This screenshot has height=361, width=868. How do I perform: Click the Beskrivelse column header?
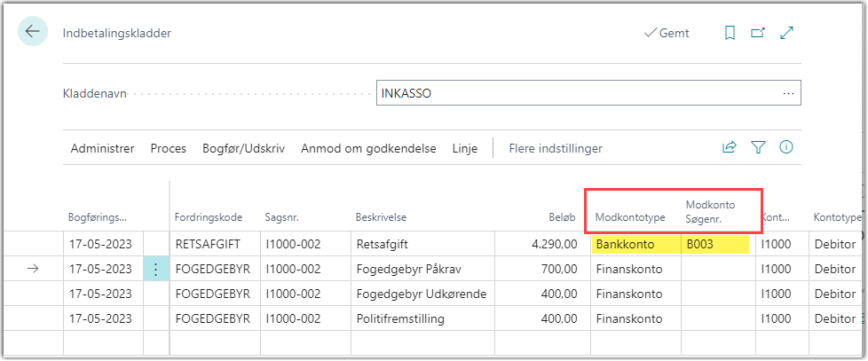[382, 217]
